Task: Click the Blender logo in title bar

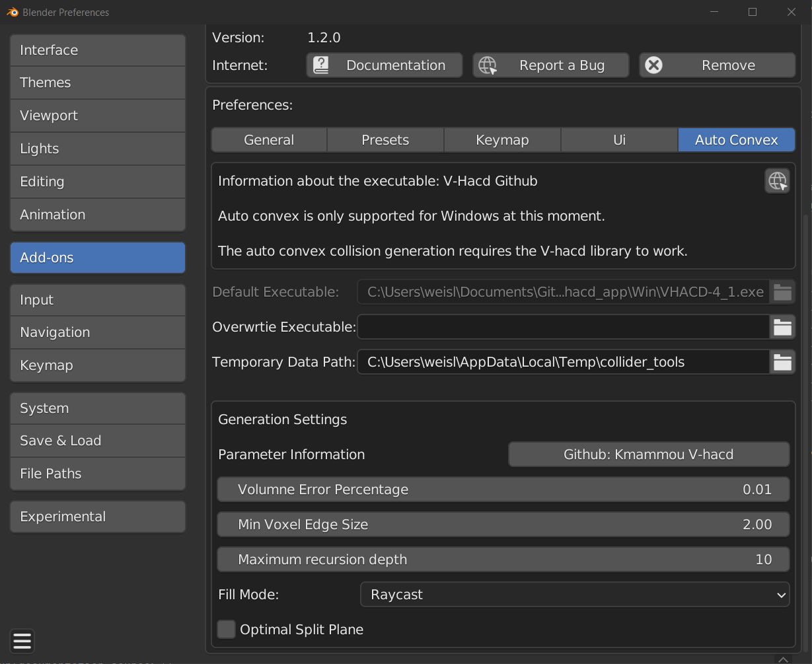Action: [13, 12]
